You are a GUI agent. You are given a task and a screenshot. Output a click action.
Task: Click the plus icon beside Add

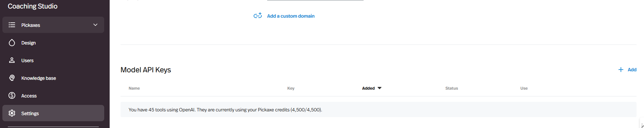pyautogui.click(x=621, y=70)
